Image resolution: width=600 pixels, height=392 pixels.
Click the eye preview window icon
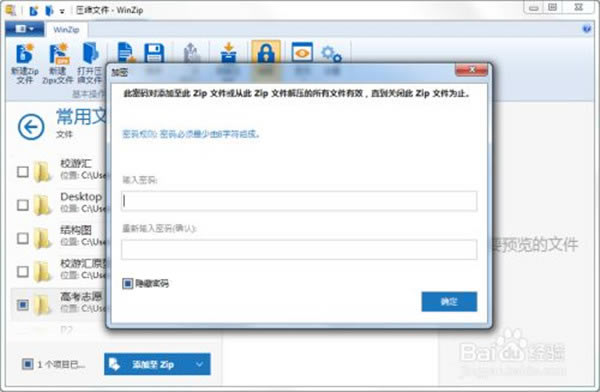[x=302, y=52]
